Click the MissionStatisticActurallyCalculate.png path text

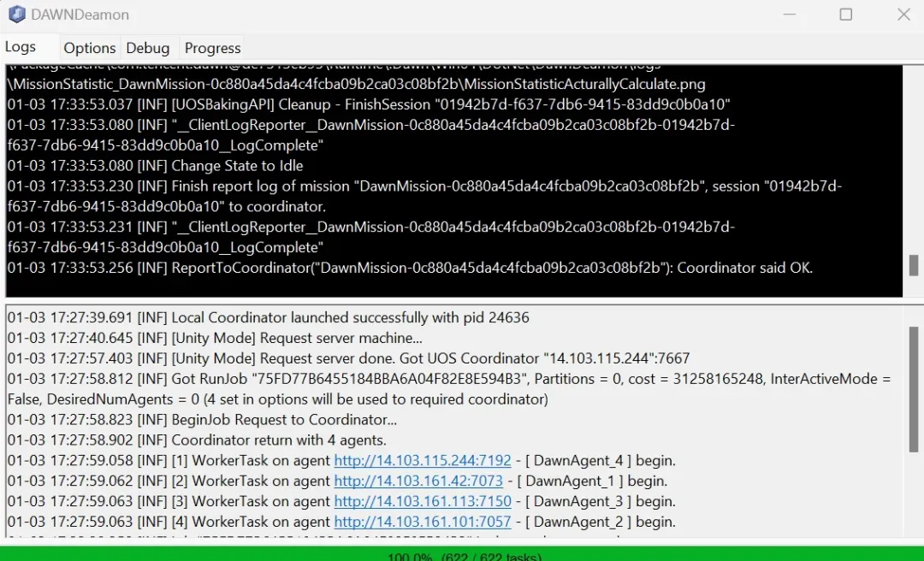[x=356, y=85]
